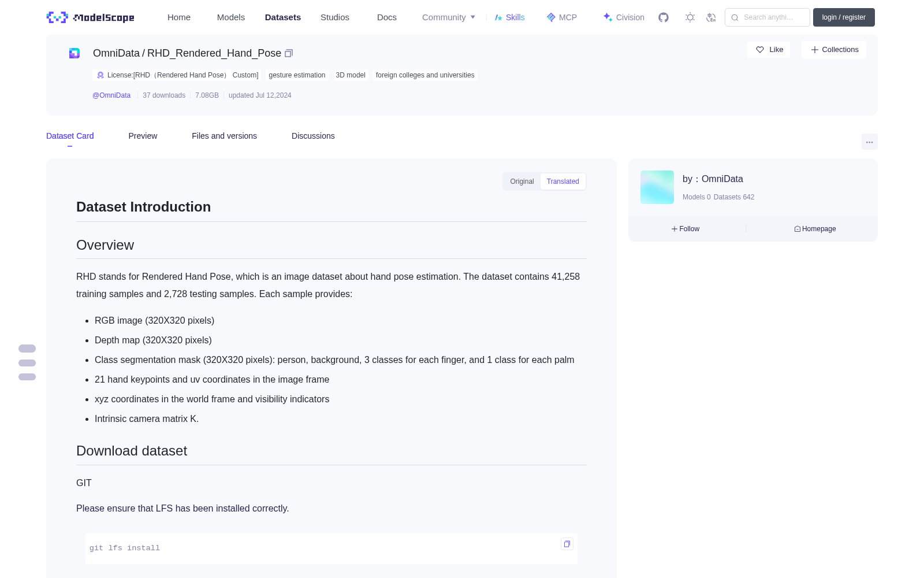The image size is (924, 578).
Task: Click the 3D model tag
Action: [x=351, y=75]
